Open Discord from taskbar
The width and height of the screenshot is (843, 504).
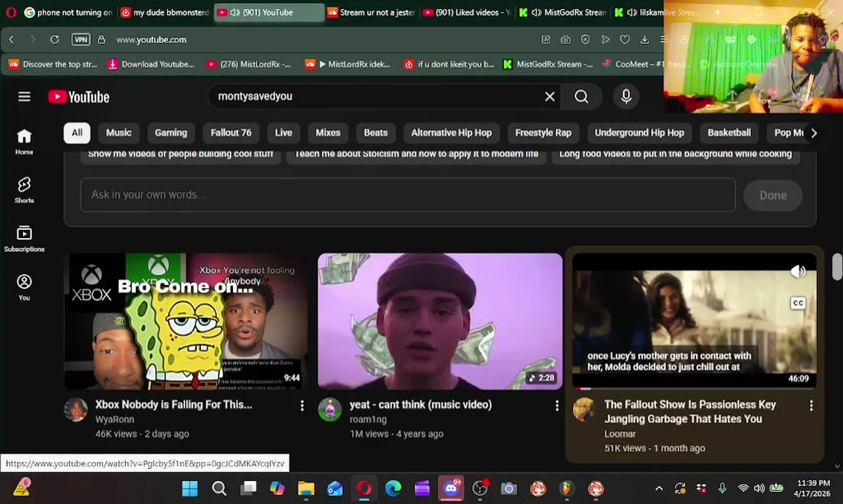451,489
